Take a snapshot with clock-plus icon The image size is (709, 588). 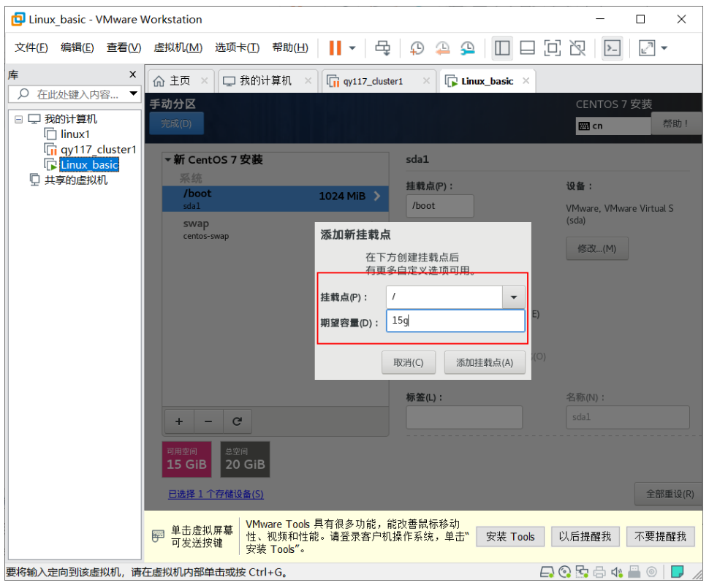tap(417, 48)
